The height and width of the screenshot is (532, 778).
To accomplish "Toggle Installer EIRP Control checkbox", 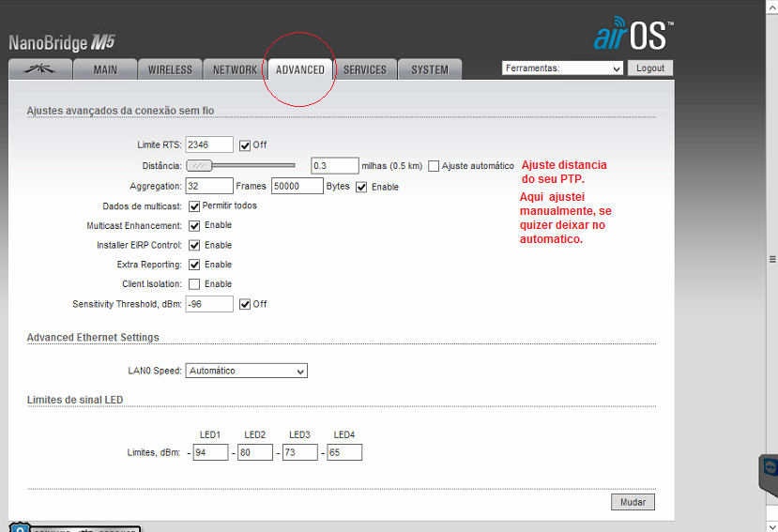I will pyautogui.click(x=194, y=245).
